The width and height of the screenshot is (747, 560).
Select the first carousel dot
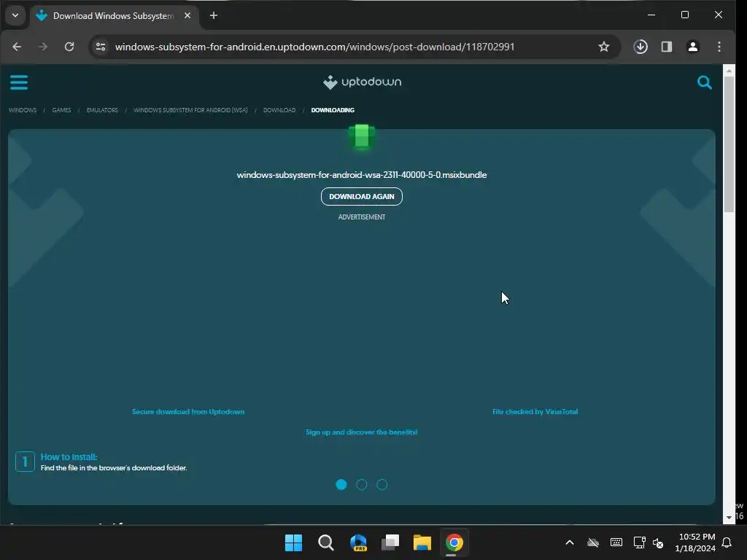pos(341,484)
